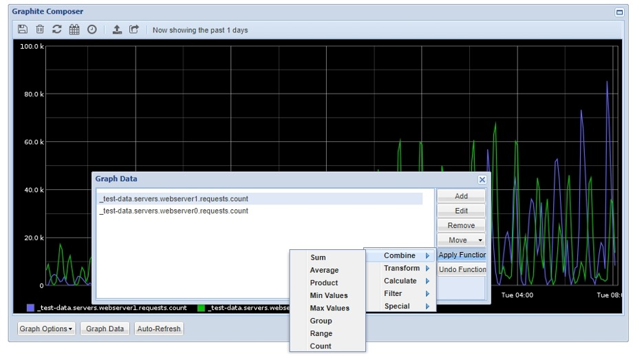
Task: Click the save graph floppy disk icon
Action: 23,30
